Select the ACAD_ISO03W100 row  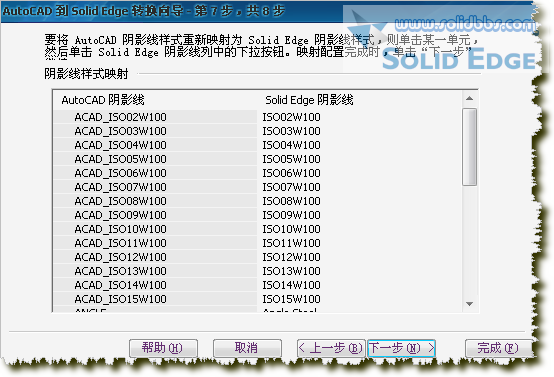click(155, 131)
